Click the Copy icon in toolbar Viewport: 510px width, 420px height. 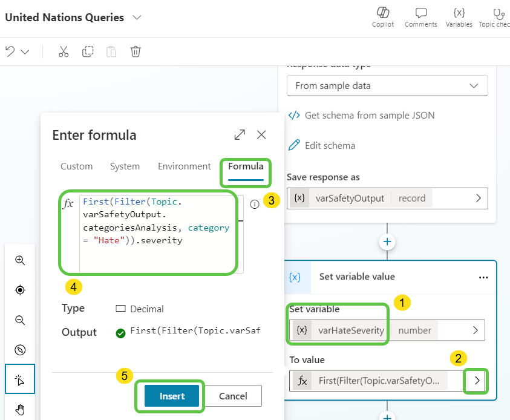[x=88, y=51]
